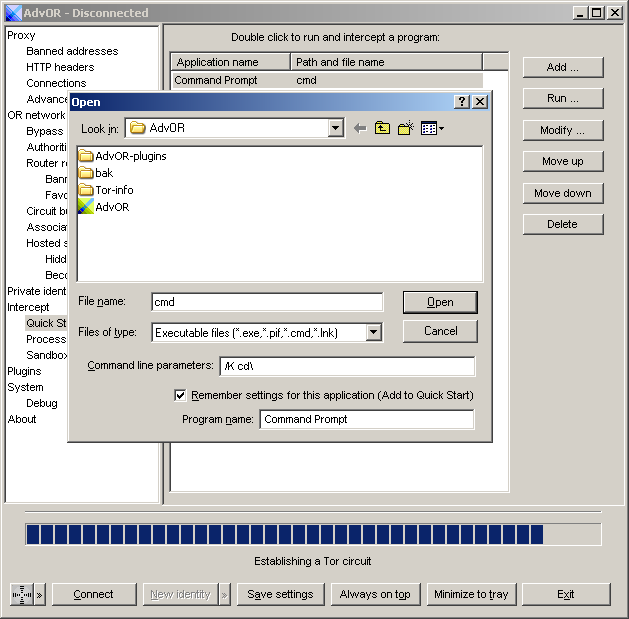The height and width of the screenshot is (619, 629).
Task: Toggle Always on top button
Action: coord(375,594)
